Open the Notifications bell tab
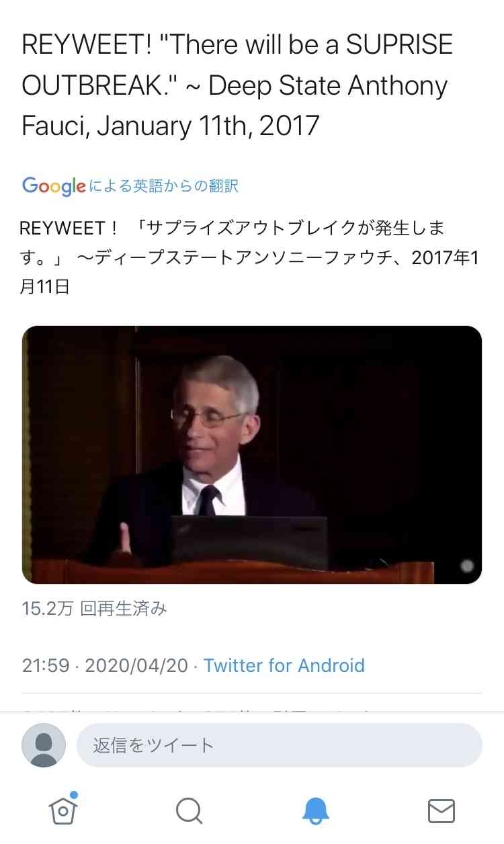This screenshot has height=844, width=504. coord(315,811)
